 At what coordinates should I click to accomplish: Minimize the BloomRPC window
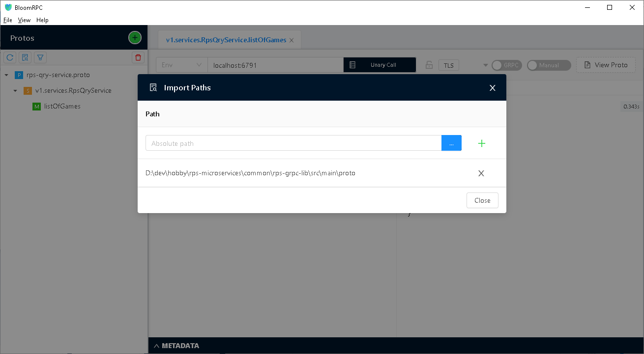587,7
